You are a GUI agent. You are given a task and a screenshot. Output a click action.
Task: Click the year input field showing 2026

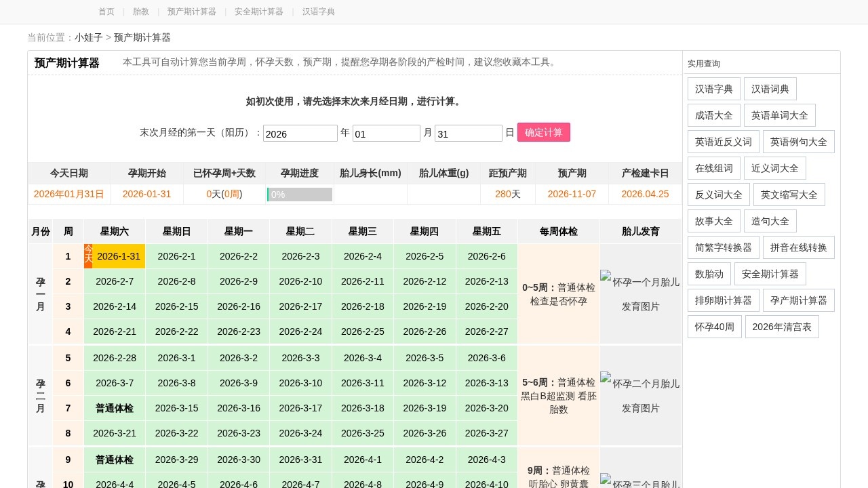point(300,134)
